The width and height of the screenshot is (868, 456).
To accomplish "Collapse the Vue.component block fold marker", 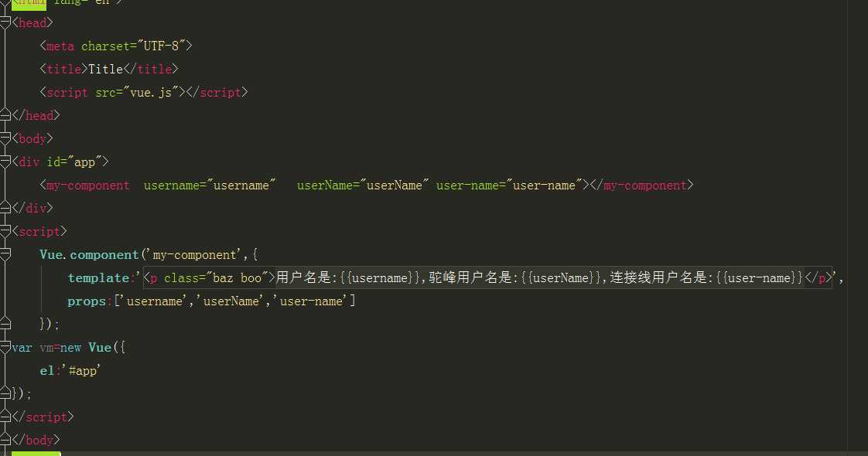I will pyautogui.click(x=5, y=254).
